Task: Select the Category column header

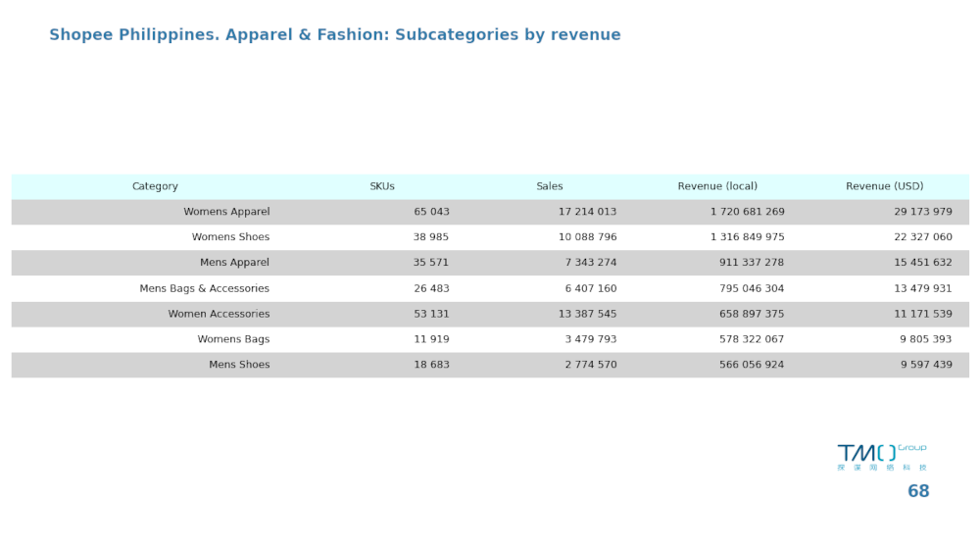Action: [x=155, y=186]
